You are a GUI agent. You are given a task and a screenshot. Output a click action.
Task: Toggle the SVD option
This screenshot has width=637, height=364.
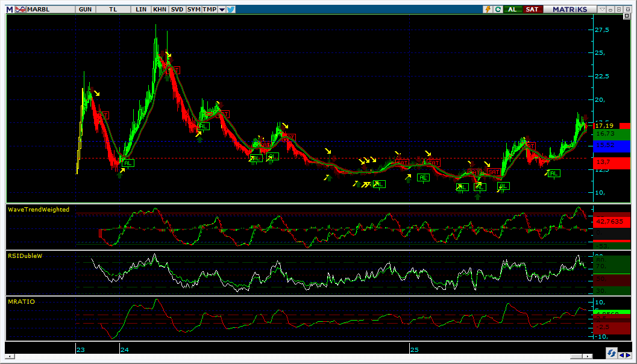[177, 10]
